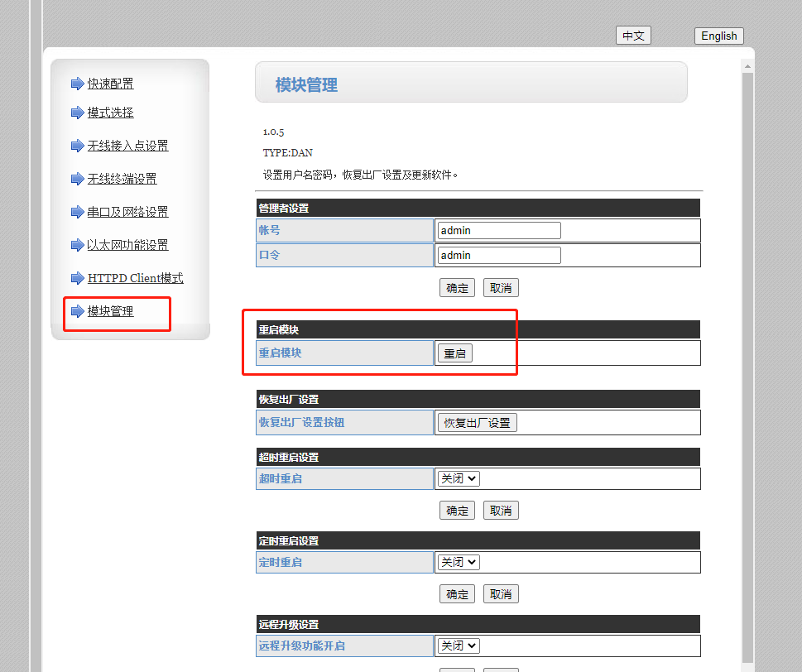Viewport: 802px width, 672px height.
Task: Click the arrow icon beside 模式选择
Action: tap(77, 113)
